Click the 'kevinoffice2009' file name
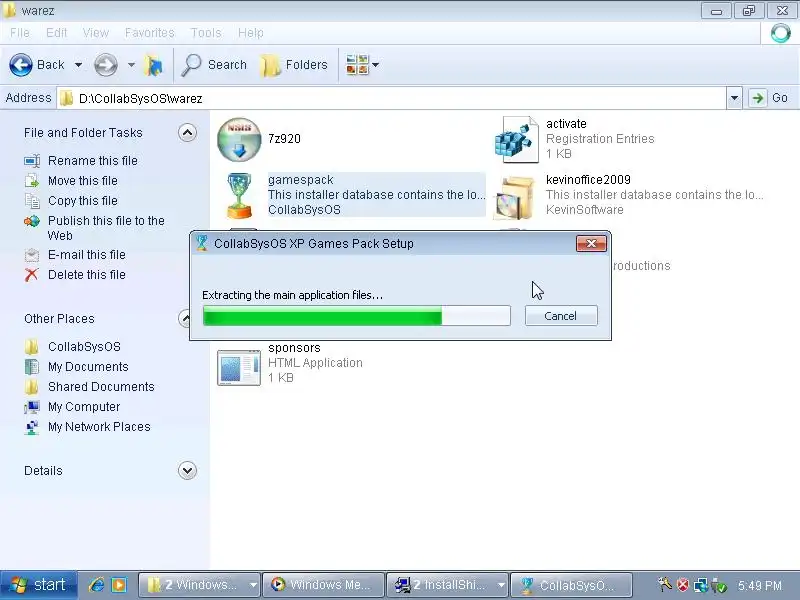Viewport: 800px width, 600px height. tap(588, 180)
